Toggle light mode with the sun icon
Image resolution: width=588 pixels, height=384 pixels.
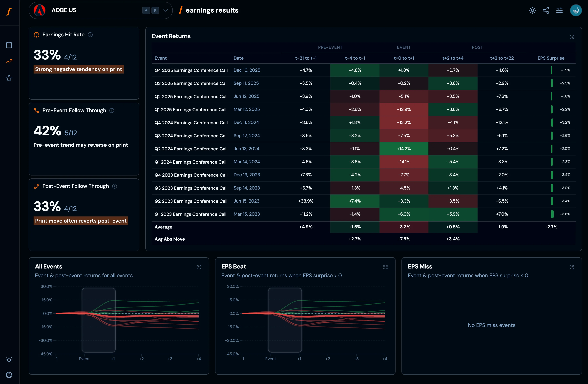[532, 10]
